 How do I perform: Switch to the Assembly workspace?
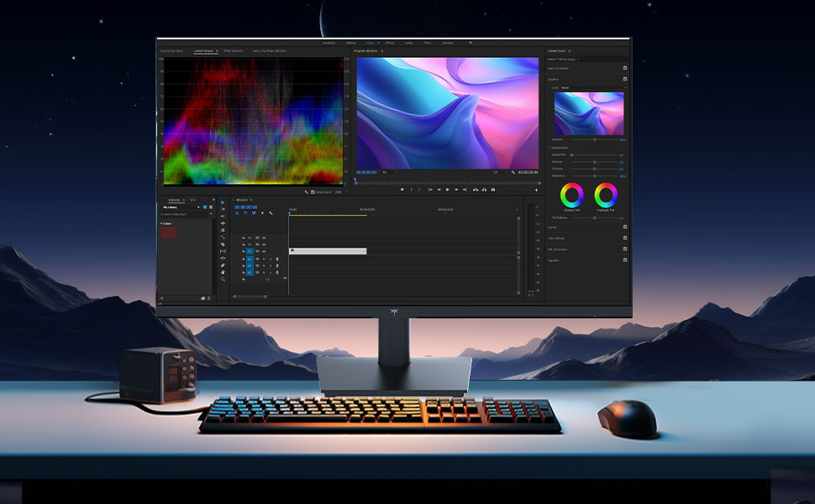[329, 43]
